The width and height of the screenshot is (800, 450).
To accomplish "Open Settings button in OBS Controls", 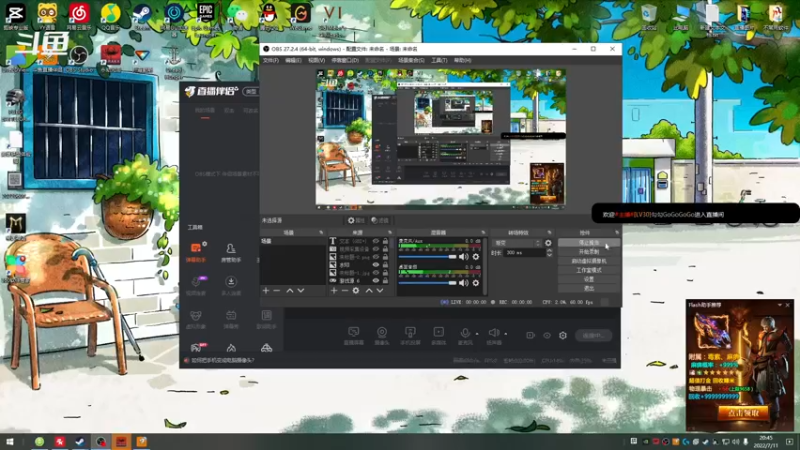I will [589, 280].
